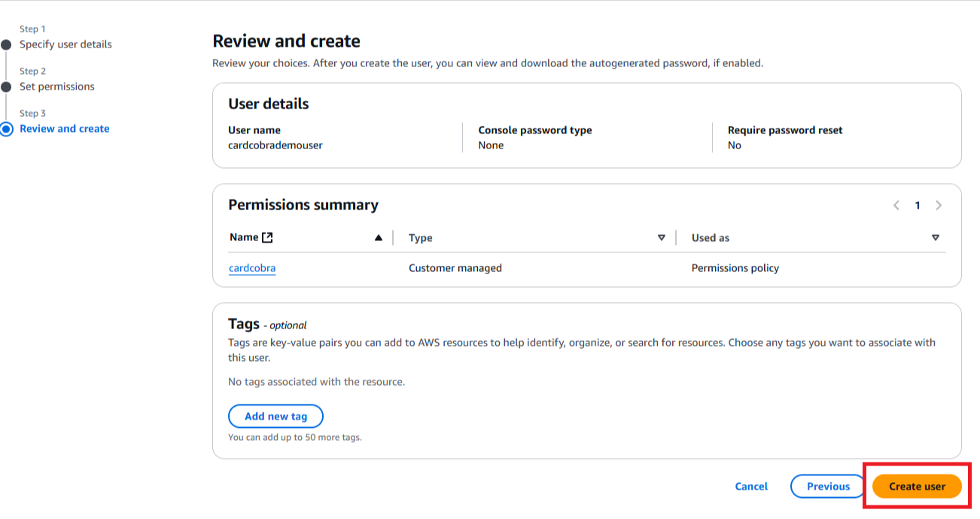This screenshot has width=980, height=519.
Task: Click the Step 2 circle indicator
Action: [x=7, y=87]
